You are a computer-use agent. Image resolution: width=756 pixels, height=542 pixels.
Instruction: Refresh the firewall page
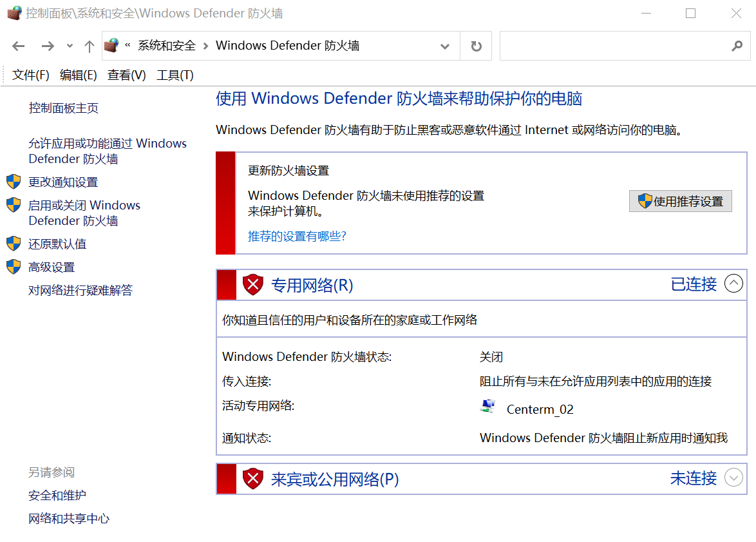pyautogui.click(x=476, y=46)
